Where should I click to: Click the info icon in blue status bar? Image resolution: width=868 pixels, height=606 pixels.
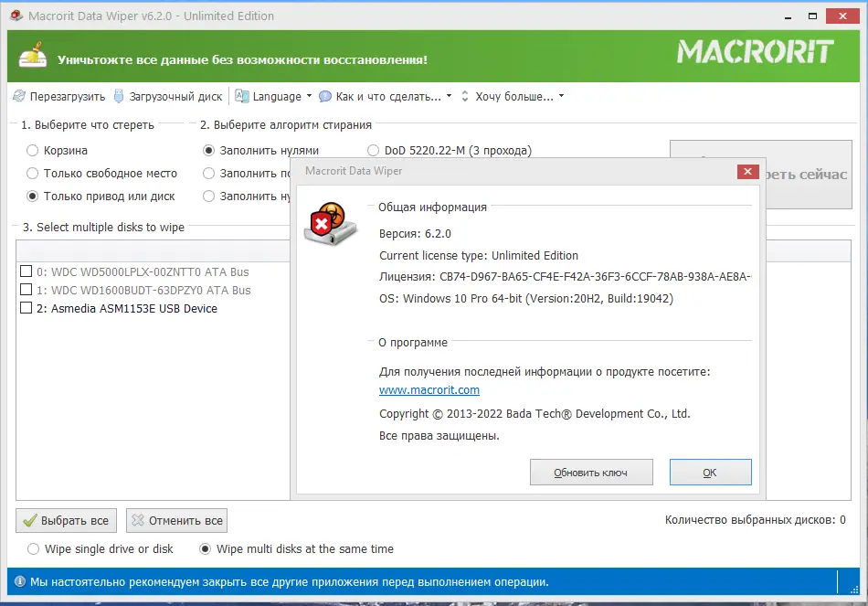pyautogui.click(x=20, y=581)
